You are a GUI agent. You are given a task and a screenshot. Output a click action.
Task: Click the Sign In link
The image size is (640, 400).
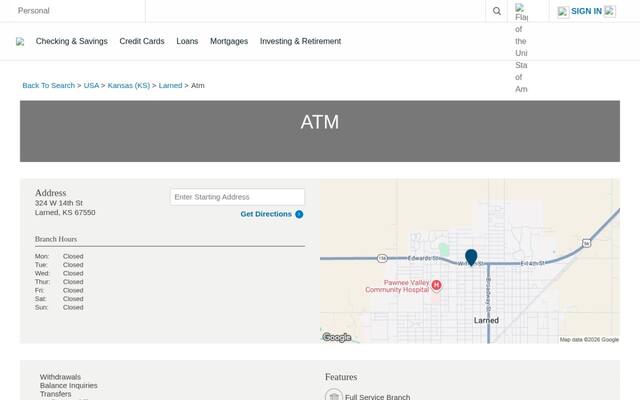pos(586,11)
